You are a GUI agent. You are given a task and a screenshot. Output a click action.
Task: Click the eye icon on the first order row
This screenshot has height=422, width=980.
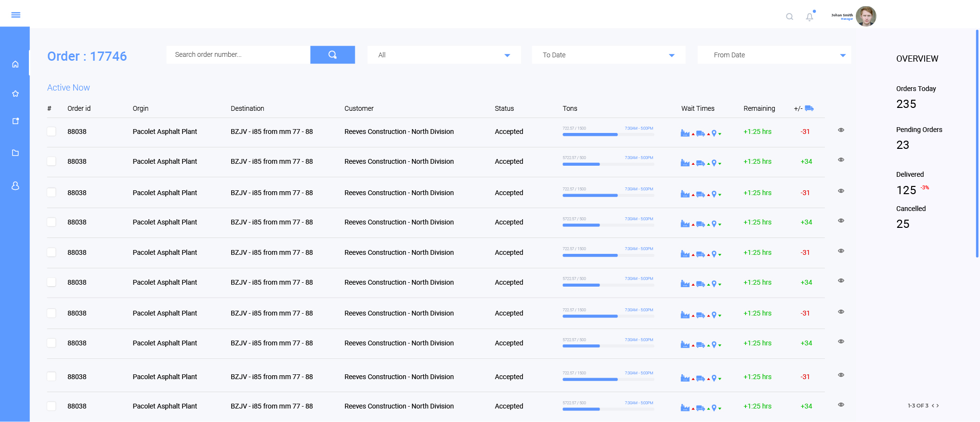click(841, 130)
